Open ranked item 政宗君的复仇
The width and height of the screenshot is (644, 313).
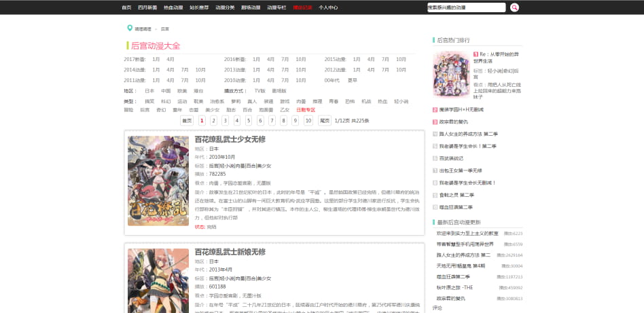(453, 122)
